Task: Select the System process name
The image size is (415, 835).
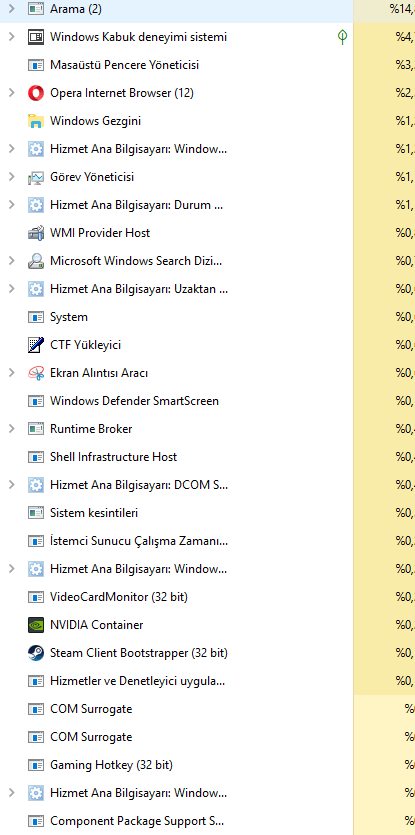Action: tap(69, 317)
